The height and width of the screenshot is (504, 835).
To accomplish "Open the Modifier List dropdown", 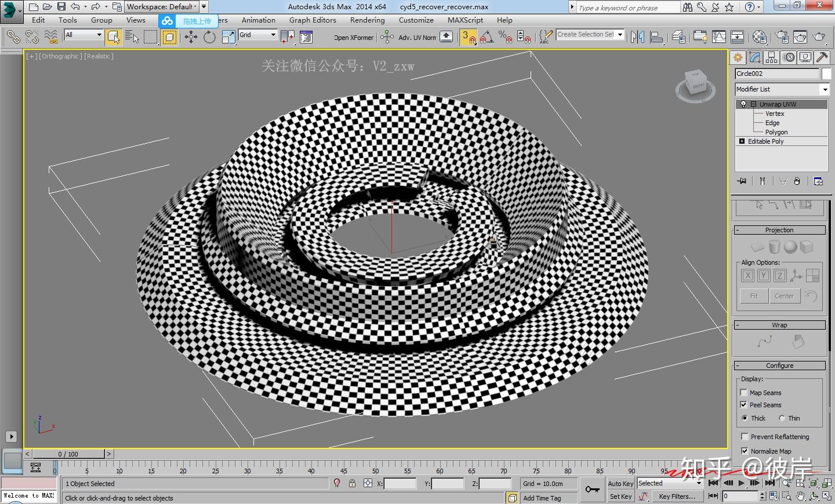I will (x=825, y=89).
